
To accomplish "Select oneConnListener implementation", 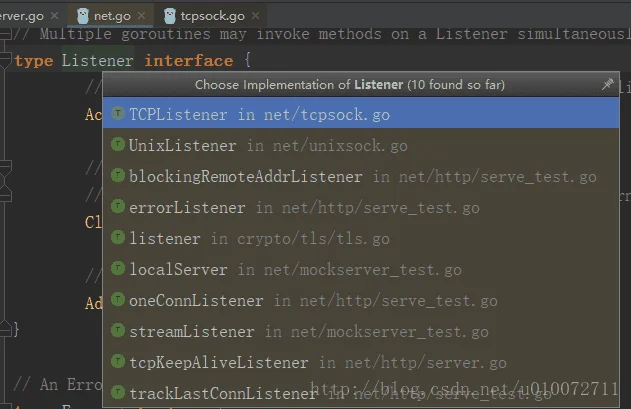I will click(x=361, y=300).
